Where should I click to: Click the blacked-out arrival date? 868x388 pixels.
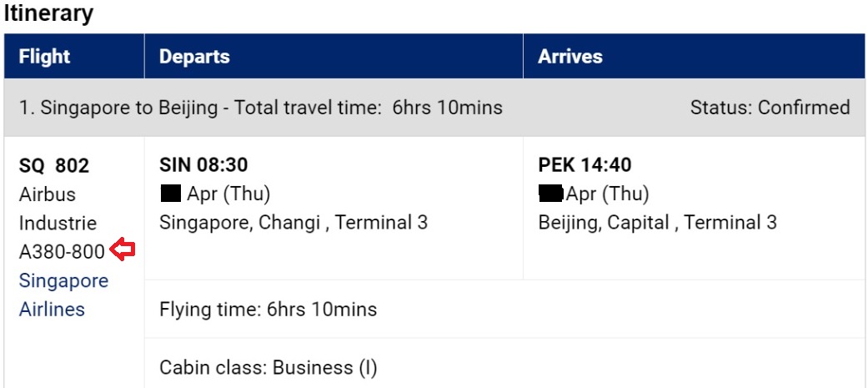[x=550, y=194]
